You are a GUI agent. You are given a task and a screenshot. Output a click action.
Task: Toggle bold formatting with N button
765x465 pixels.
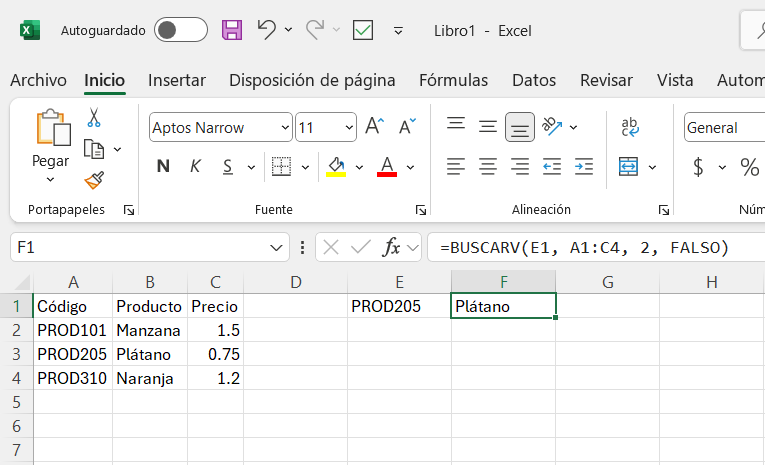click(x=163, y=166)
